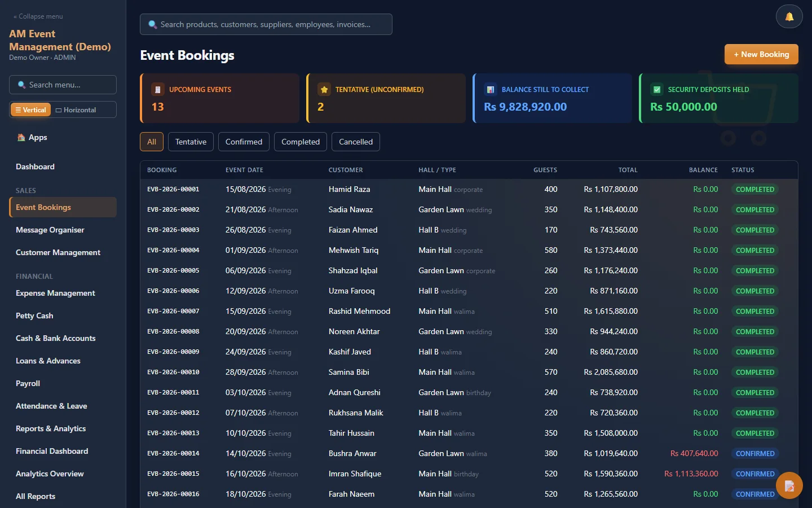Open the notifications bell icon
Viewport: 812px width, 508px height.
click(789, 17)
